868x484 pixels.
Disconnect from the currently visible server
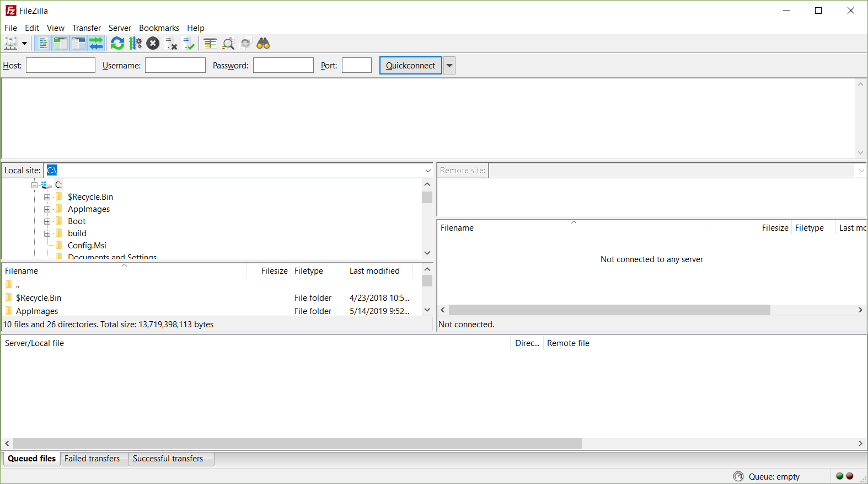pyautogui.click(x=171, y=44)
